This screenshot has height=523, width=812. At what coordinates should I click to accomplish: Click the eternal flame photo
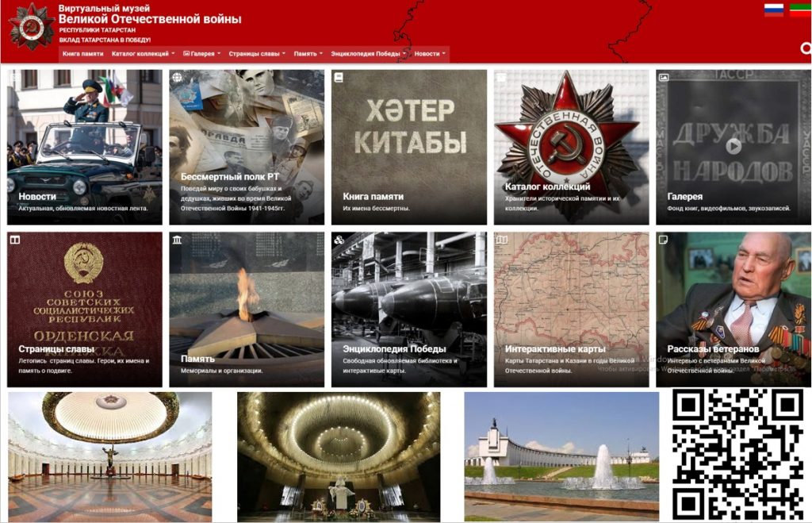[247, 310]
